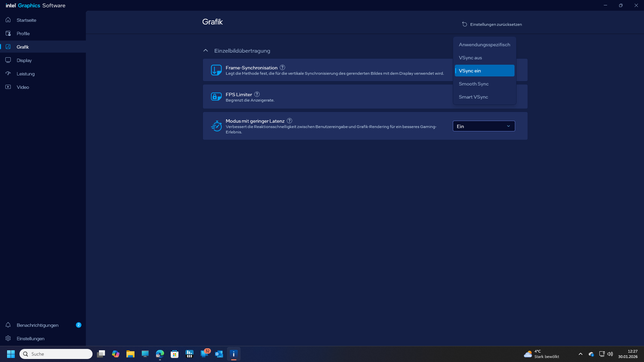Enable Smooth Sync option
This screenshot has width=644, height=362.
click(474, 84)
